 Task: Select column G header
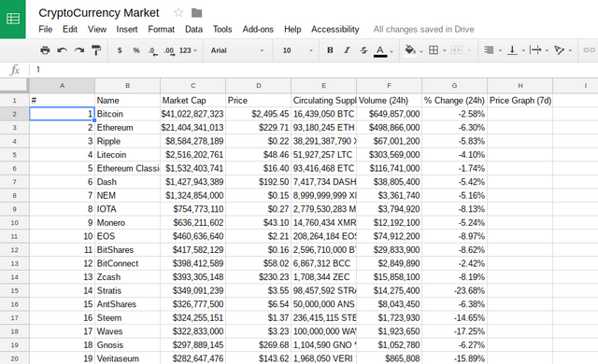pos(455,86)
